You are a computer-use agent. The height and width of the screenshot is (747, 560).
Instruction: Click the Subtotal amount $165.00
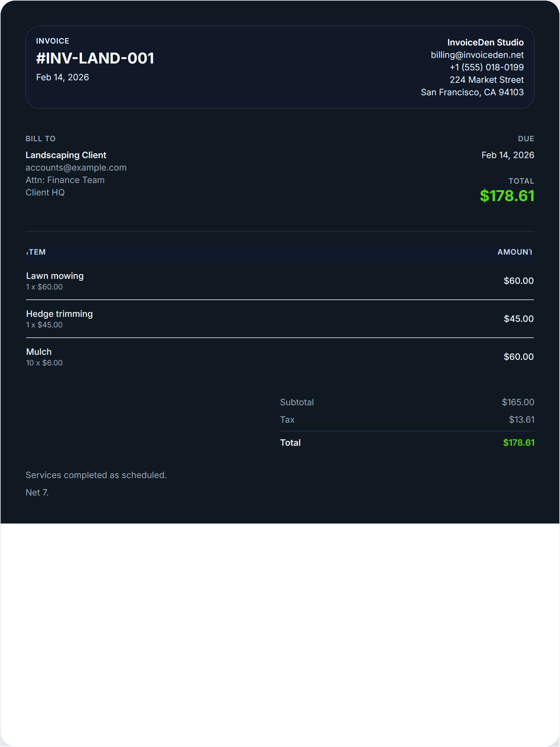tap(518, 402)
